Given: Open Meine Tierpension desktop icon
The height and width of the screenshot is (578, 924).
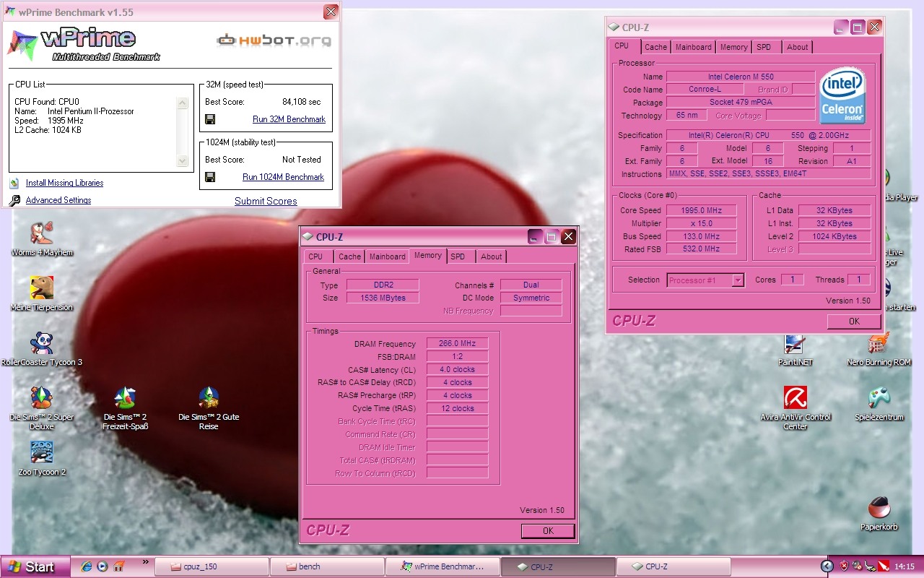Looking at the screenshot, I should click(x=42, y=288).
